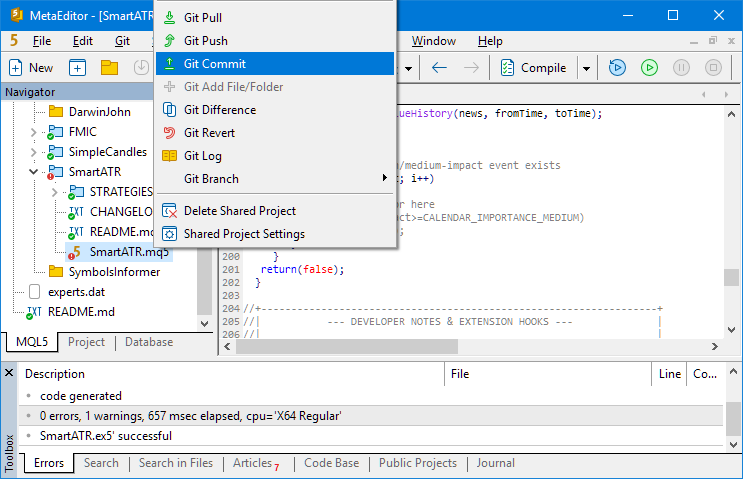Screen dimensions: 743x479
Task: Click the Pause debugging icon
Action: pyautogui.click(x=681, y=68)
